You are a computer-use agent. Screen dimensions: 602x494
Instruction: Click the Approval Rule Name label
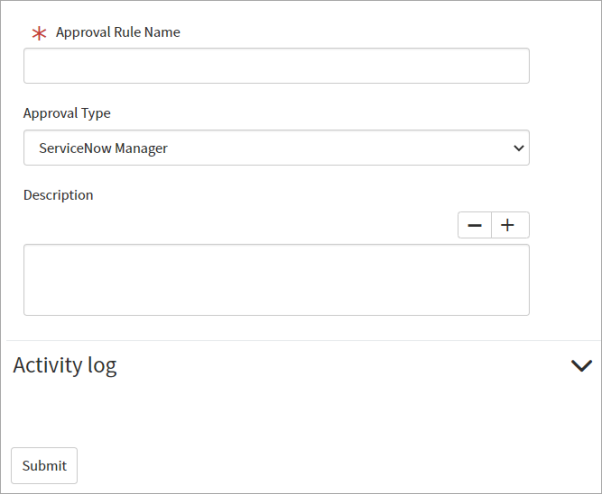(x=118, y=32)
